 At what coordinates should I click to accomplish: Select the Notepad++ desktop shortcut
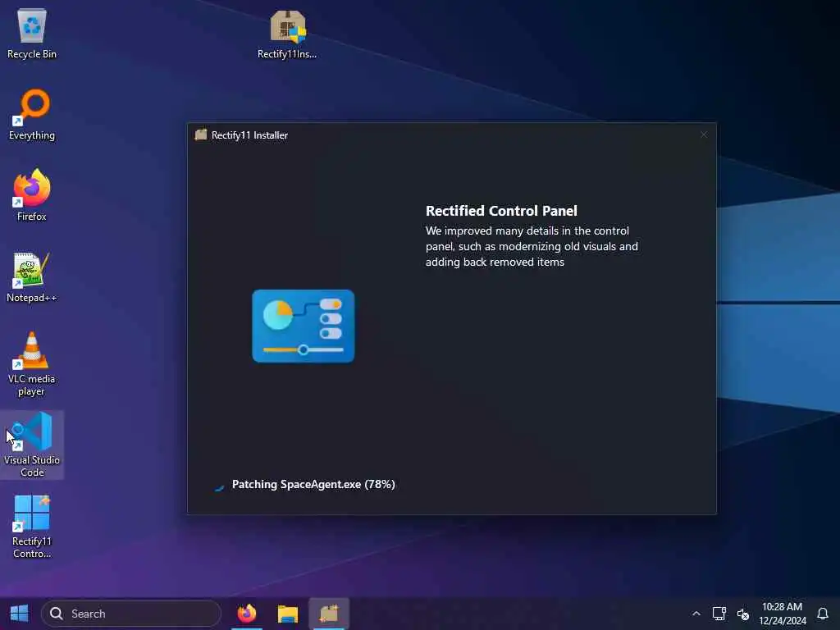click(x=32, y=277)
